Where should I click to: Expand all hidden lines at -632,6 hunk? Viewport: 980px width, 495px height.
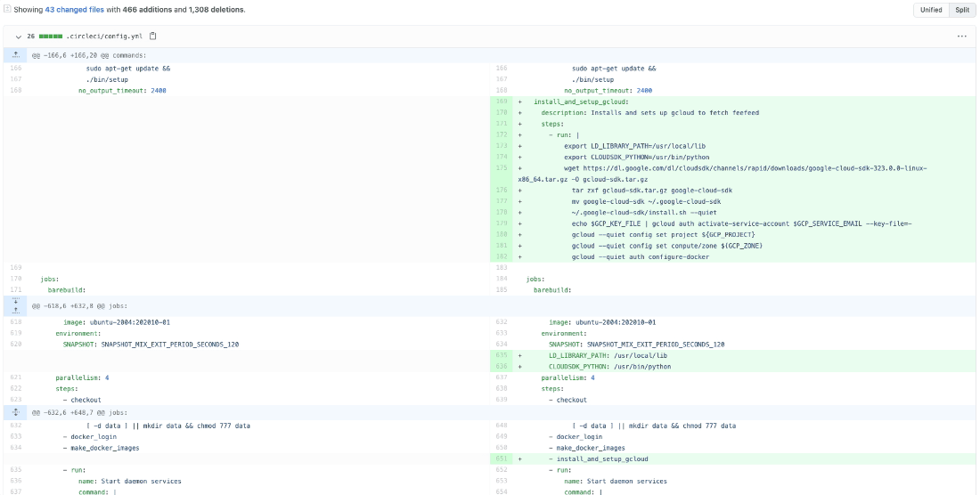point(16,412)
